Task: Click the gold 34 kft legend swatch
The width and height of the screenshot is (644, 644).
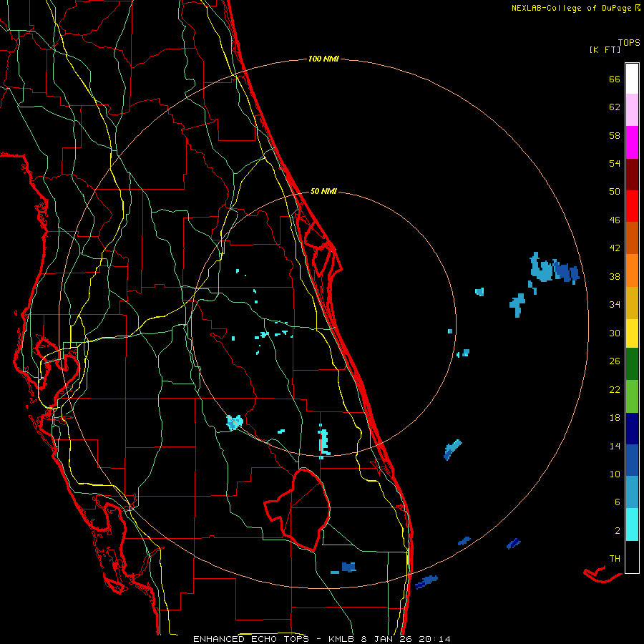Action: 632,303
